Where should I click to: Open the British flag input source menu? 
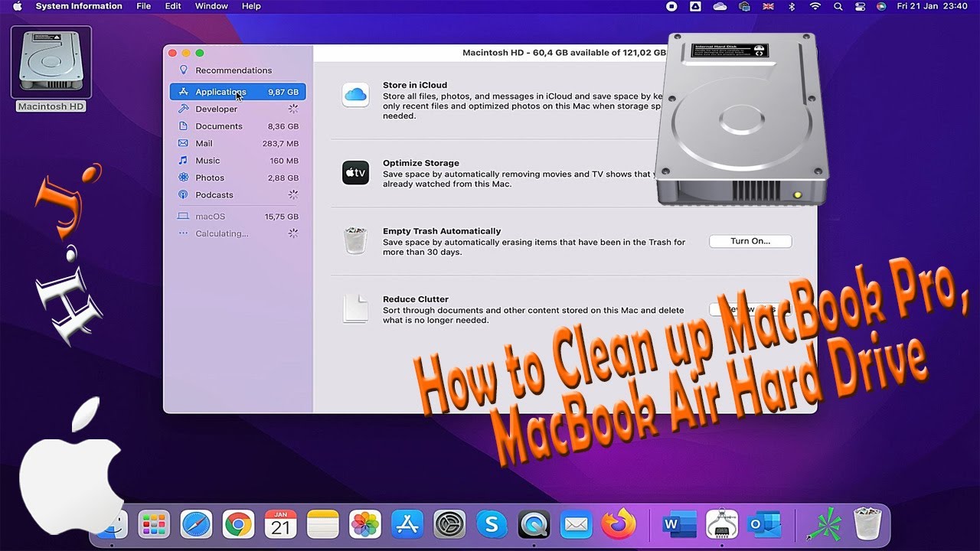tap(768, 6)
